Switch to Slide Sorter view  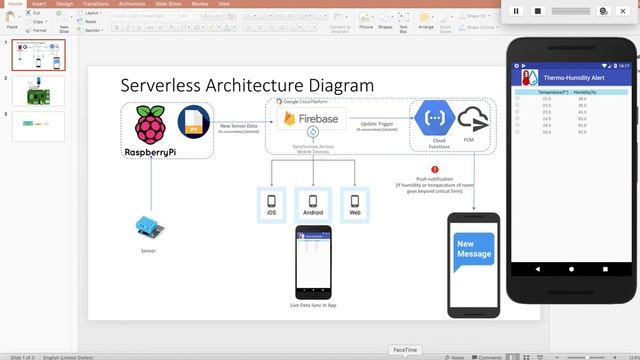(x=527, y=357)
